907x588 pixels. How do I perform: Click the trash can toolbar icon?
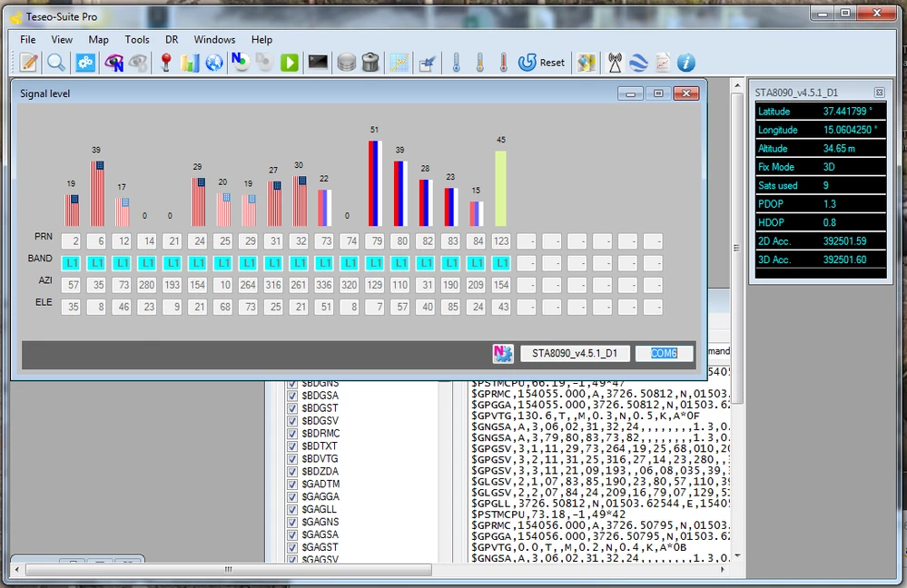tap(370, 63)
